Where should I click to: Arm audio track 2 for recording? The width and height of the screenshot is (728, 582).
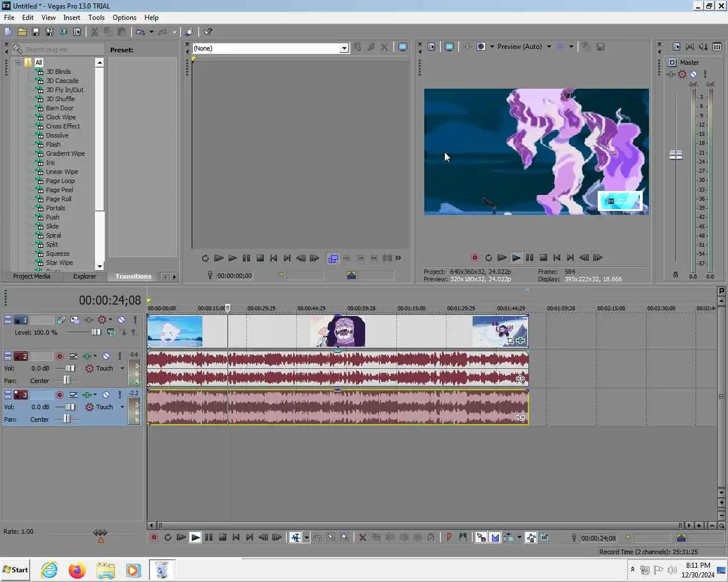coord(60,356)
